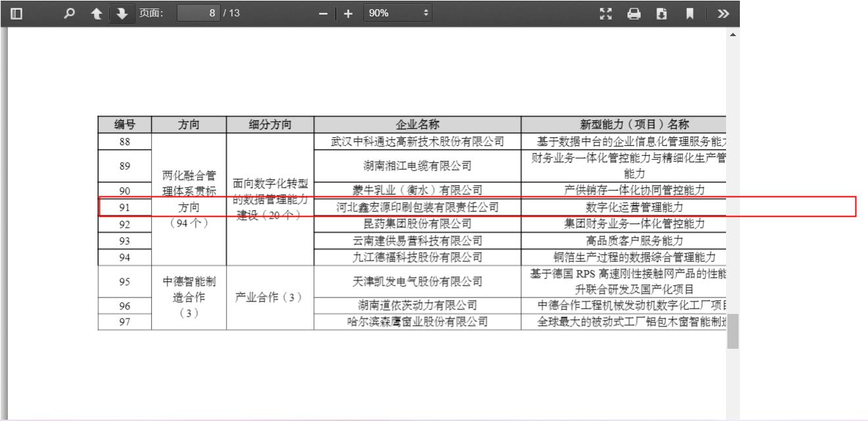The height and width of the screenshot is (421, 868).
Task: Select 河北鑫宏源印刷包装有限责任公司 cell
Action: click(x=417, y=207)
